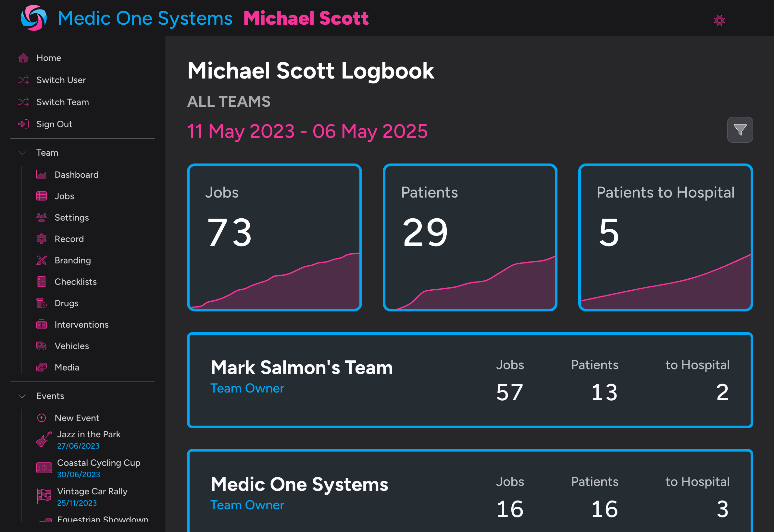Select the date range 11 May 2023 - 06 May 2025
Viewport: 774px width, 532px height.
tap(307, 131)
